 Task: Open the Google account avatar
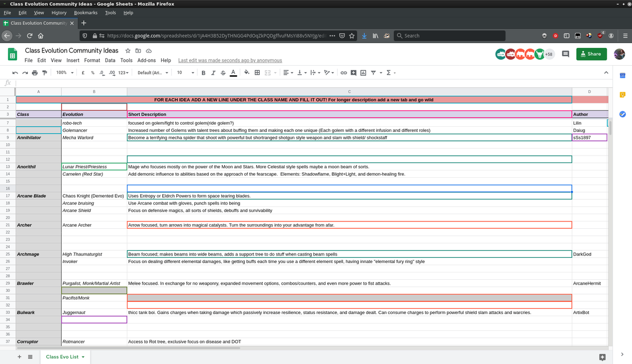(x=619, y=54)
